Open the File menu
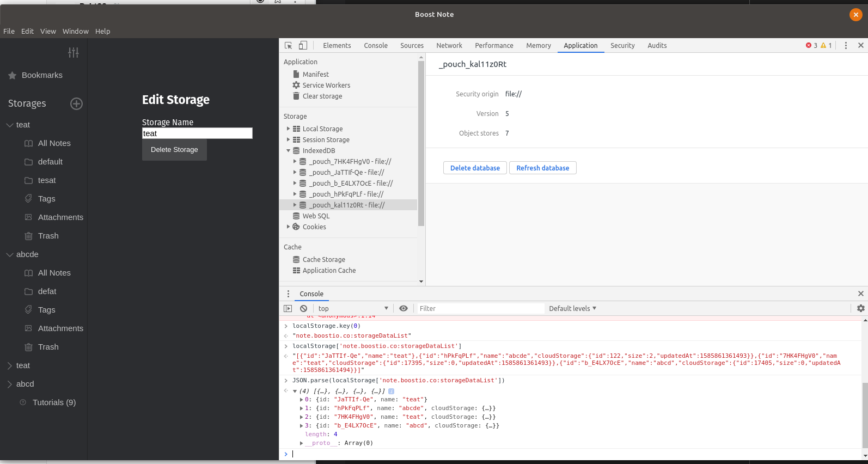The height and width of the screenshot is (464, 868). pos(9,31)
